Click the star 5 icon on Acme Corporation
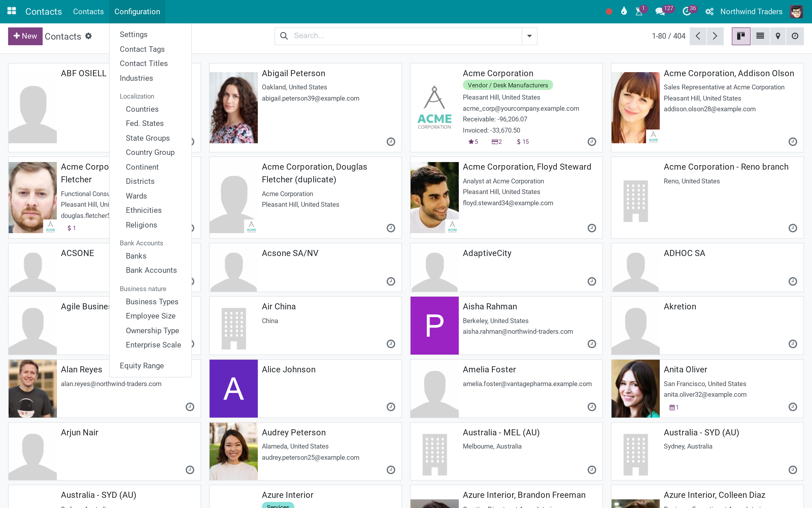Image resolution: width=812 pixels, height=508 pixels. [473, 142]
